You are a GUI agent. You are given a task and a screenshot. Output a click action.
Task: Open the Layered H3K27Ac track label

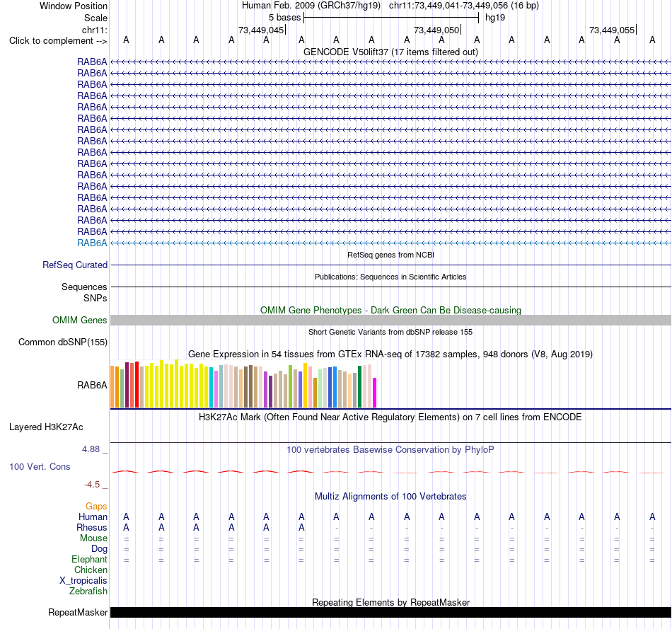(x=46, y=427)
